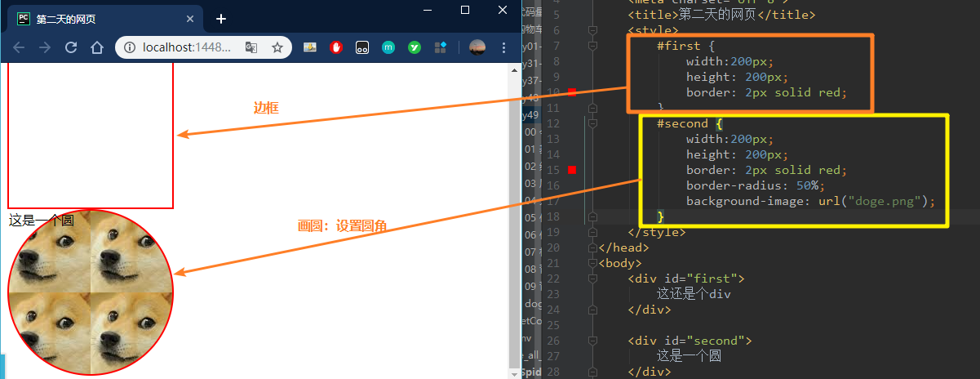Click fold marker at </head> line
This screenshot has width=980, height=379.
592,247
